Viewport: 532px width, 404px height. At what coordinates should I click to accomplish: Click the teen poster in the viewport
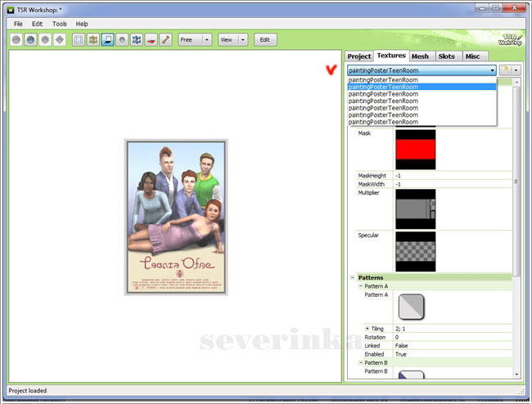click(x=176, y=218)
